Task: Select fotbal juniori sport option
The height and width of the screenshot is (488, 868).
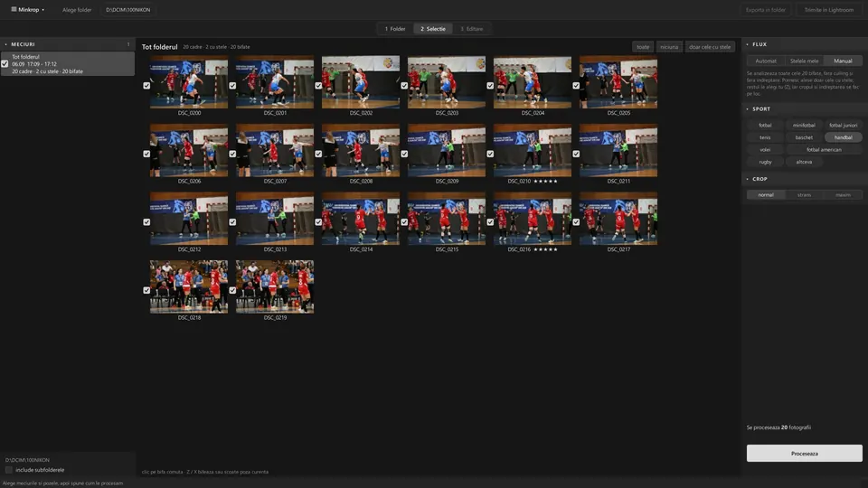Action: tap(843, 125)
